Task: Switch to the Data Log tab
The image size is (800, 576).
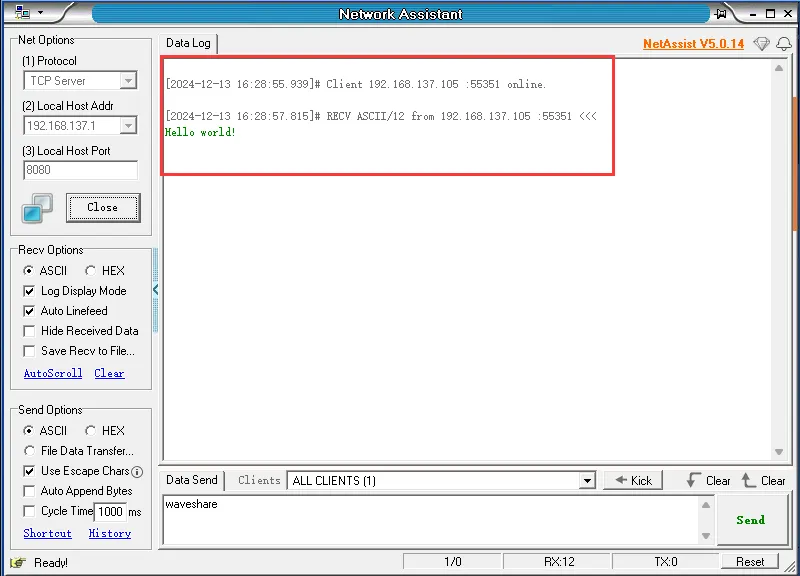Action: [x=188, y=44]
